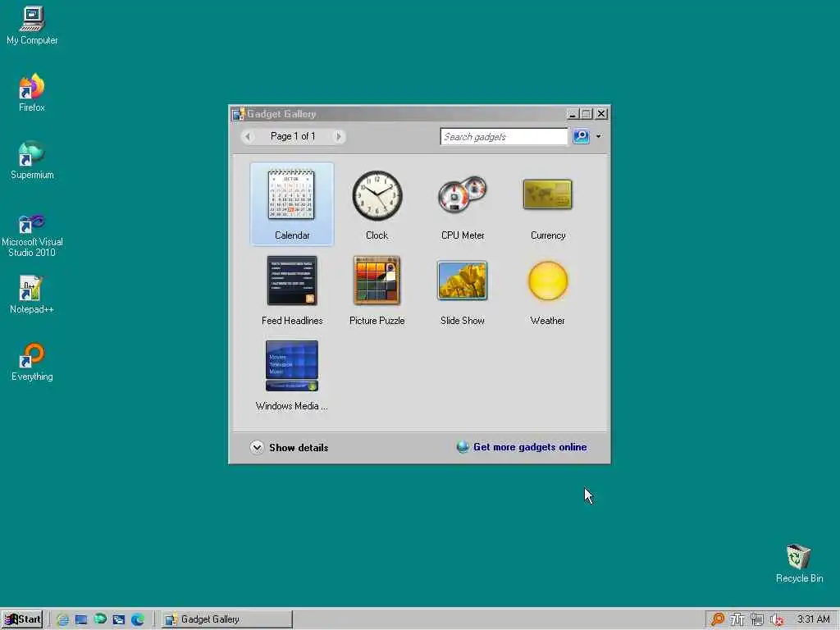Select the Clock gadget
The image size is (840, 630).
coord(377,203)
